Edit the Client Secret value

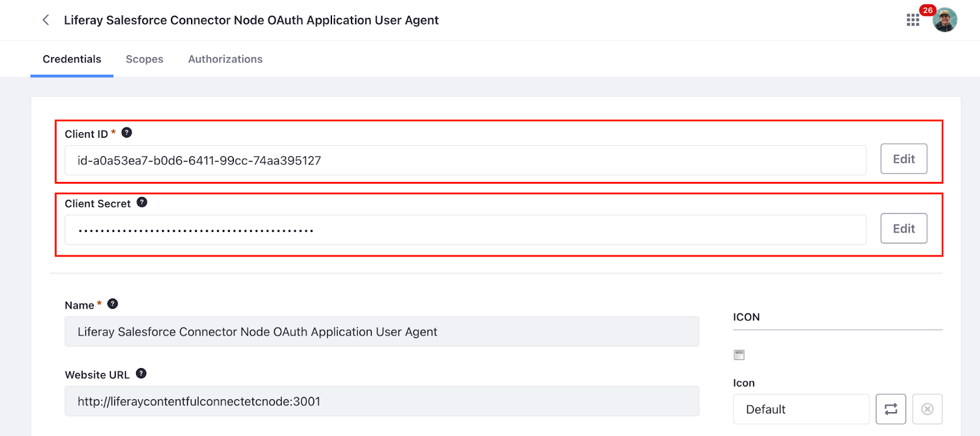(903, 228)
